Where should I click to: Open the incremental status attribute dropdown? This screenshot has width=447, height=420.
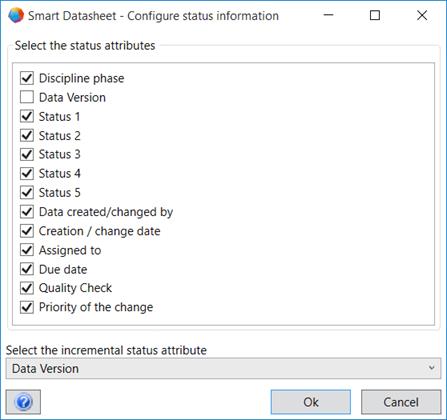223,368
